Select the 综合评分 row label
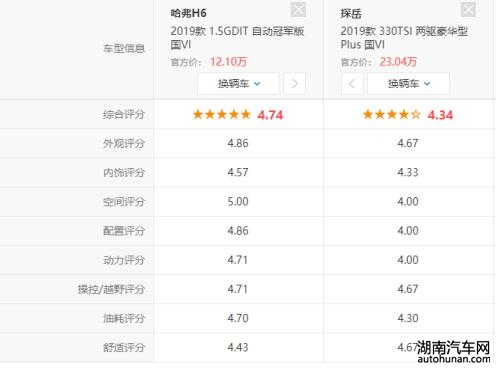496x368 pixels. click(x=124, y=115)
